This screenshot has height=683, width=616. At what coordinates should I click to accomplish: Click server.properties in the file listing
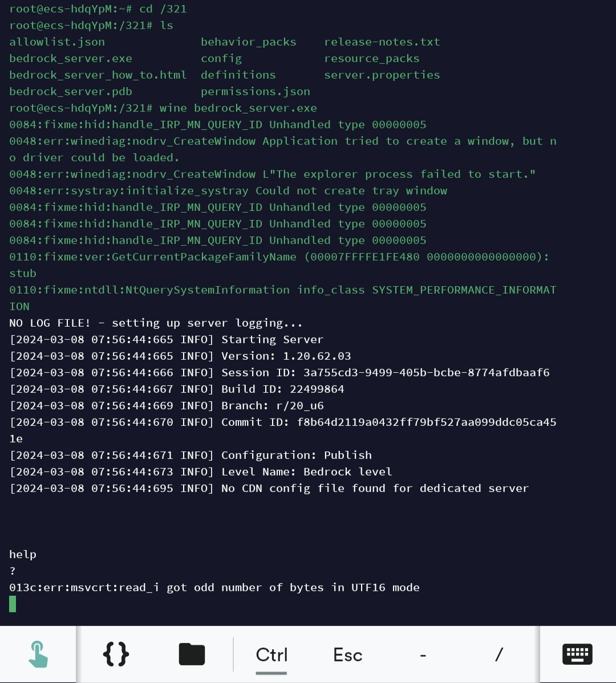(382, 75)
